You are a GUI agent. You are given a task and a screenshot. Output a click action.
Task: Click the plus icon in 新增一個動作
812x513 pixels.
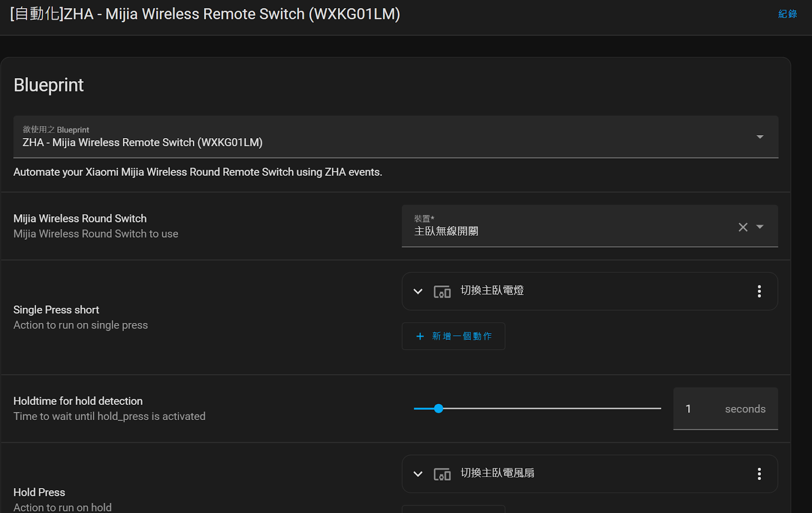[x=420, y=336]
